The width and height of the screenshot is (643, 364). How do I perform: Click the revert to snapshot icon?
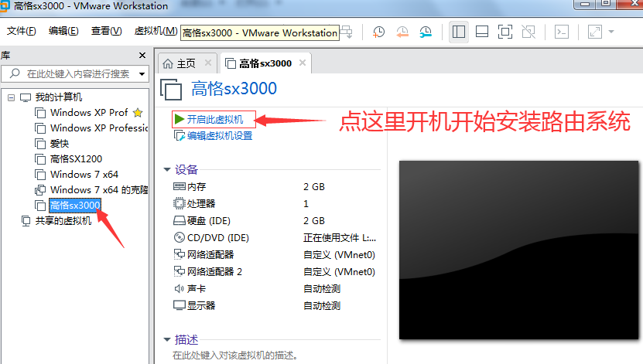[x=402, y=32]
